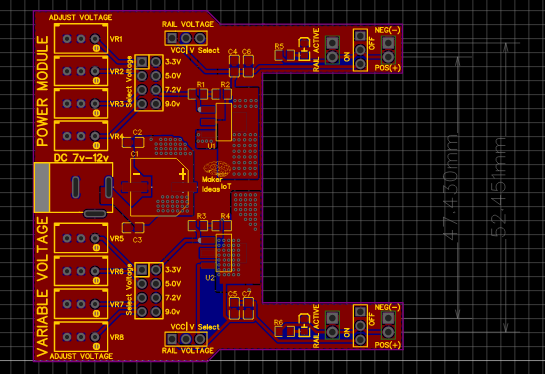
Task: Click the C3 capacitor footprint
Action: click(x=133, y=228)
